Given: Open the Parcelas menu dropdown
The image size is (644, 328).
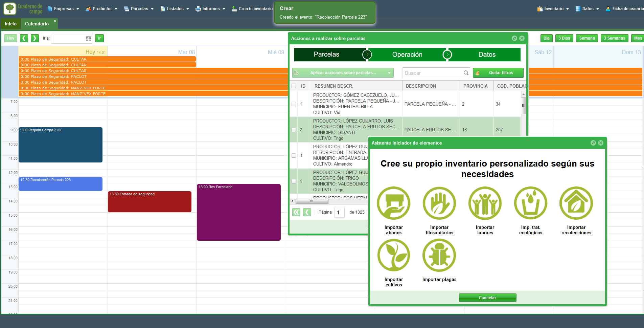Looking at the screenshot, I should 139,9.
